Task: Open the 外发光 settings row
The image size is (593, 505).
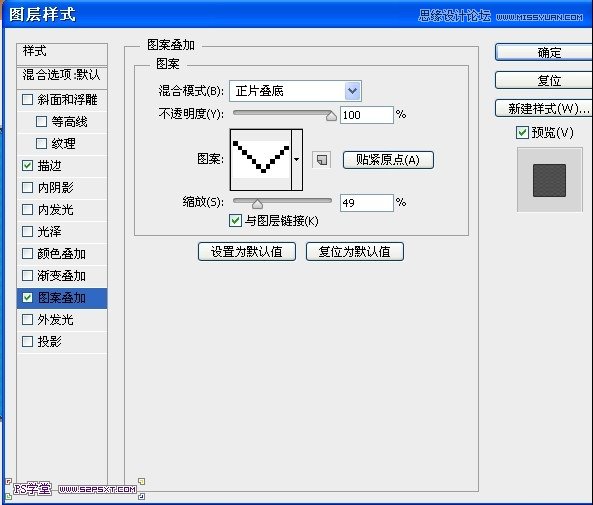Action: 62,320
